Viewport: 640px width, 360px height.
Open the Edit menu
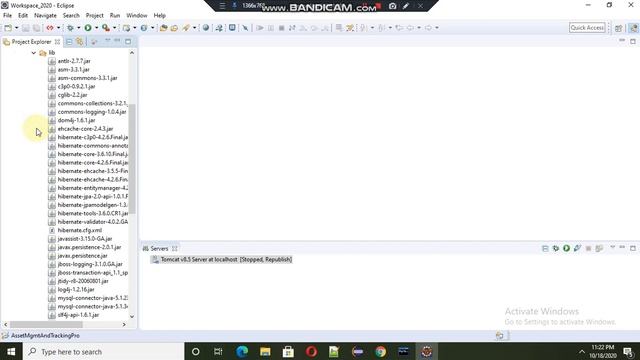23,16
